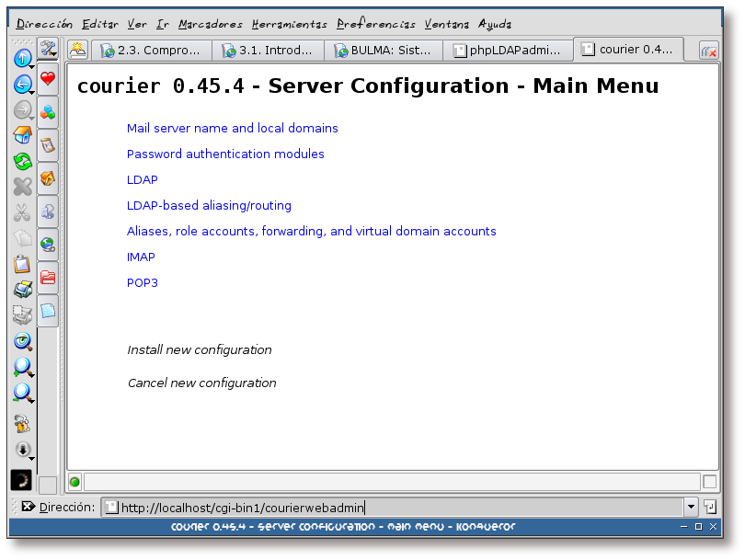Toggle the checkbox at status bar right end
The width and height of the screenshot is (745, 560).
coord(709,481)
